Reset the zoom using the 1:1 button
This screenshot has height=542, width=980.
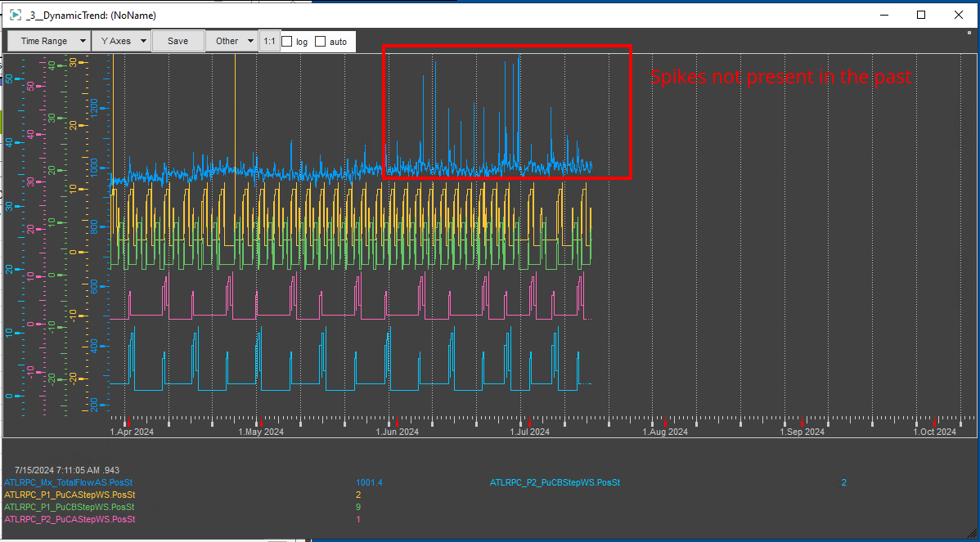269,41
